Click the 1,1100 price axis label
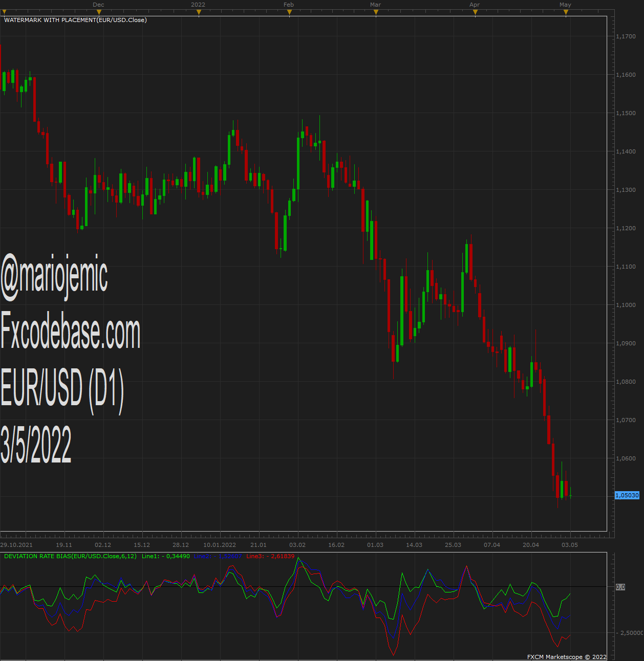Viewport: 644px width, 661px height. (x=626, y=267)
